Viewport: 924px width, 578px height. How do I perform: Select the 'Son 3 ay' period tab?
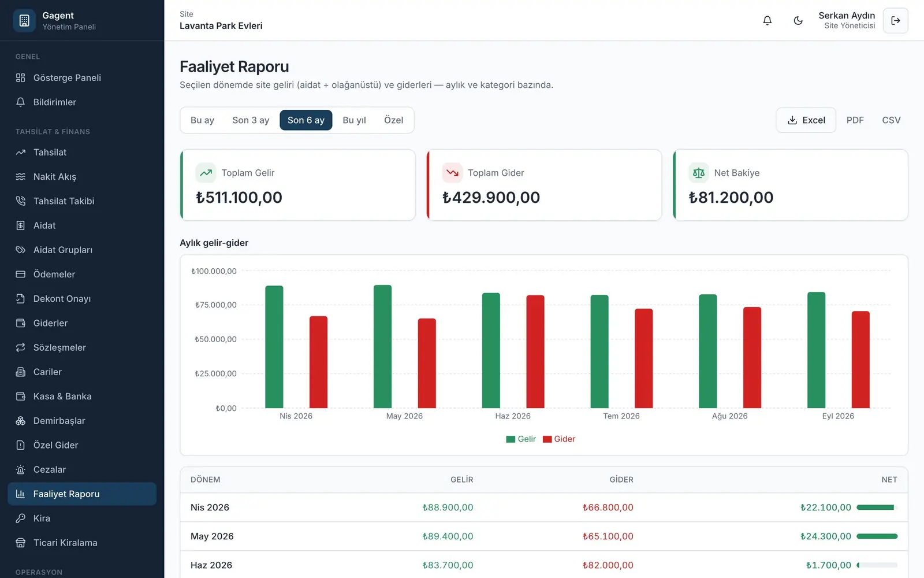[x=251, y=120]
